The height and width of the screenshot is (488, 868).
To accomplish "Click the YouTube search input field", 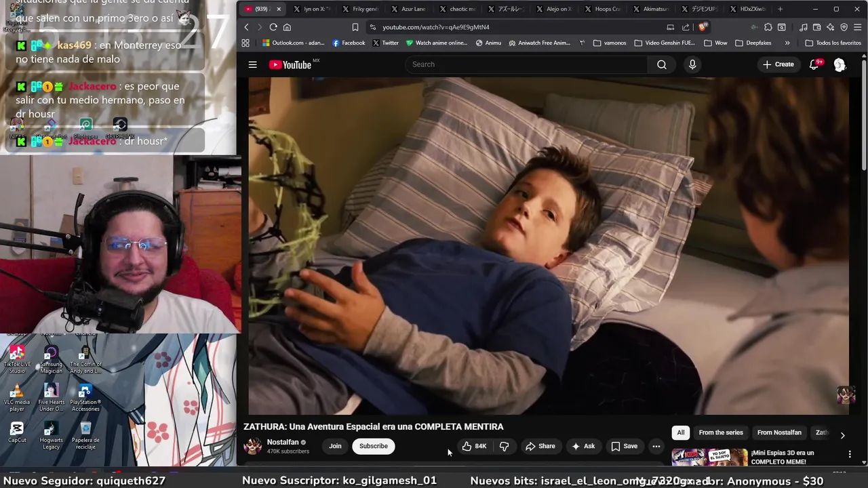I will coord(527,64).
